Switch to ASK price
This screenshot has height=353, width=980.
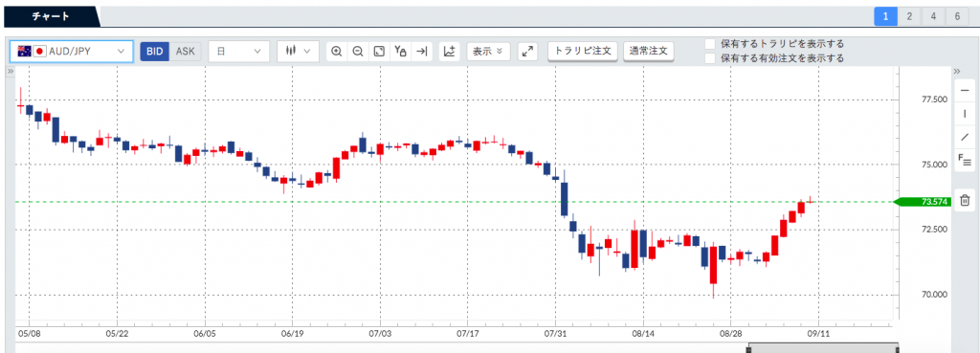tap(186, 52)
